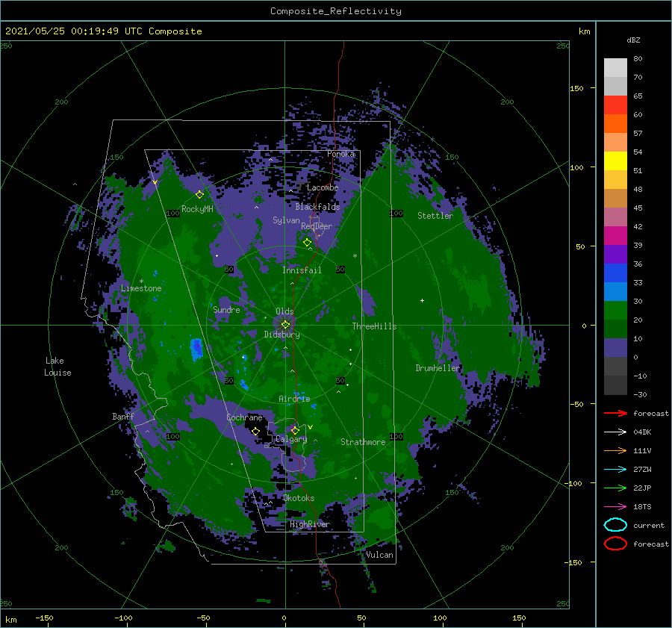Click the 'Sundre' city label
Viewport: 672px width, 628px height.
pos(226,309)
